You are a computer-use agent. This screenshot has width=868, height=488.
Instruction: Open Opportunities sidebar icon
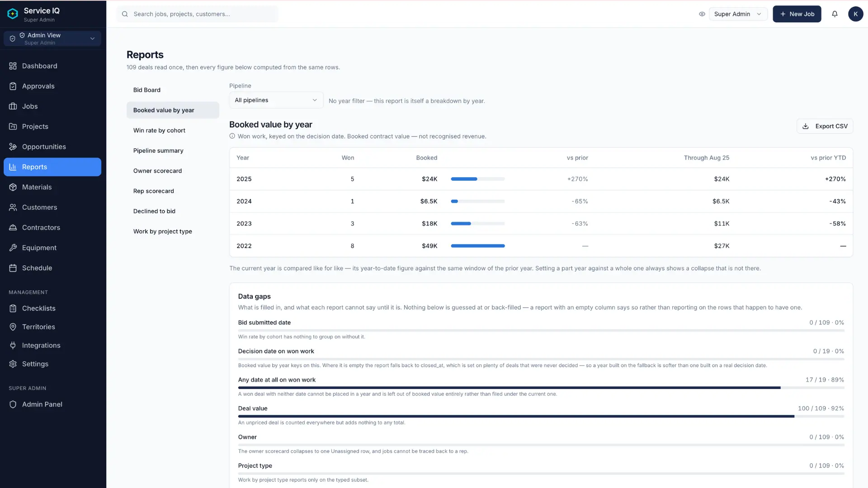click(13, 147)
